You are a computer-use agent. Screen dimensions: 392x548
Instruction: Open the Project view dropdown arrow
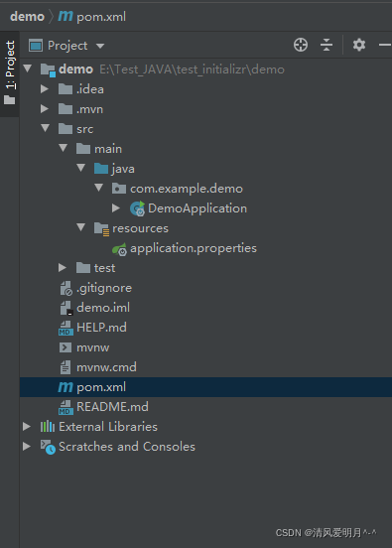(x=100, y=46)
